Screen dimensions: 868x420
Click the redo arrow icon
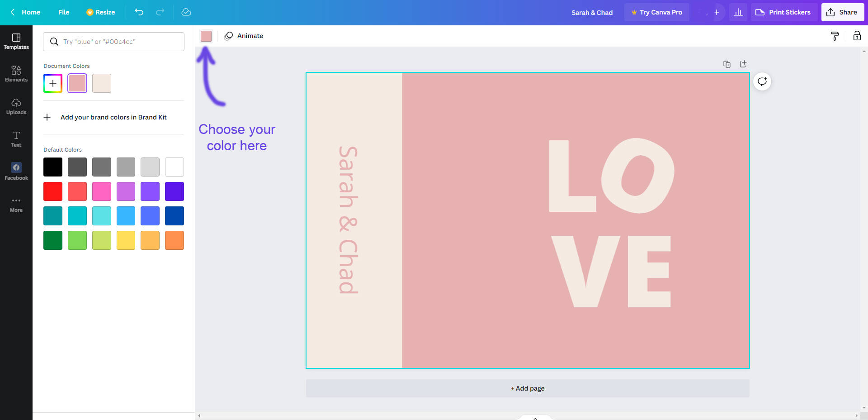(x=160, y=12)
